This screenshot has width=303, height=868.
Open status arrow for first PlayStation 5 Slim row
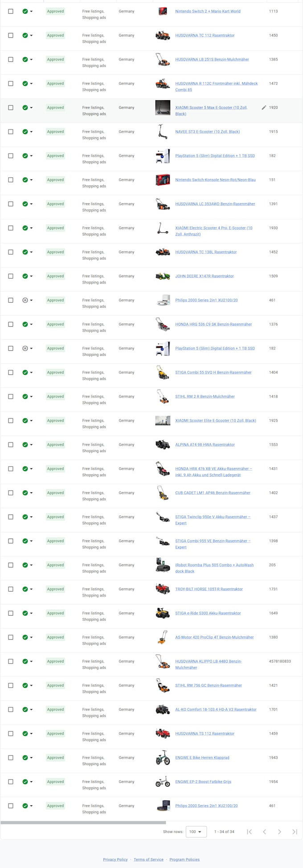[31, 156]
